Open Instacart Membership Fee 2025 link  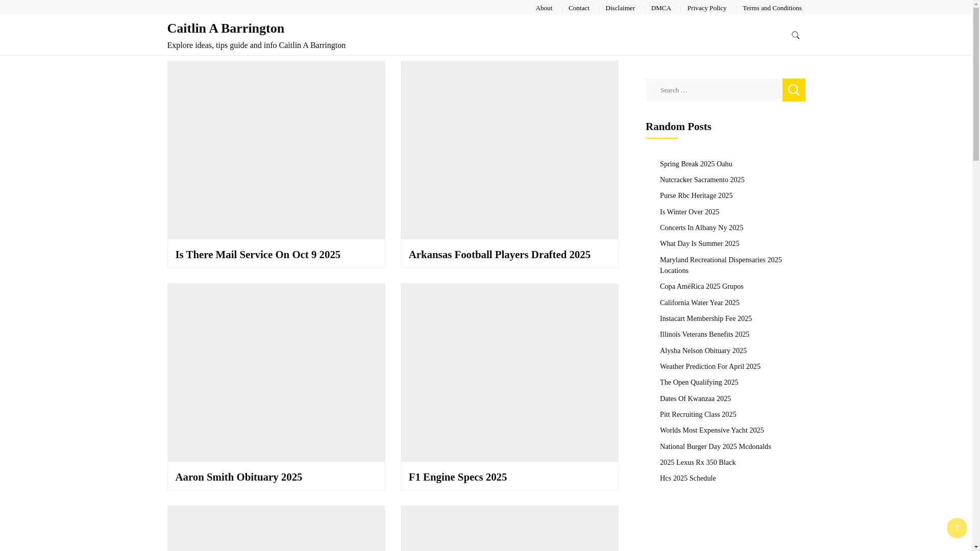[x=706, y=318]
